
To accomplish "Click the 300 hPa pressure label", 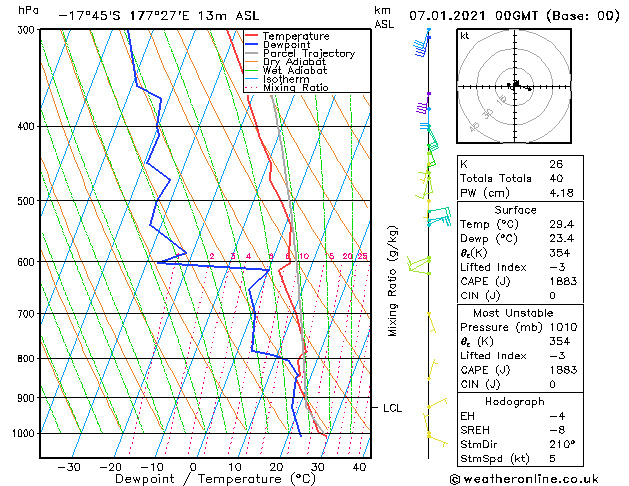I will click(x=28, y=30).
